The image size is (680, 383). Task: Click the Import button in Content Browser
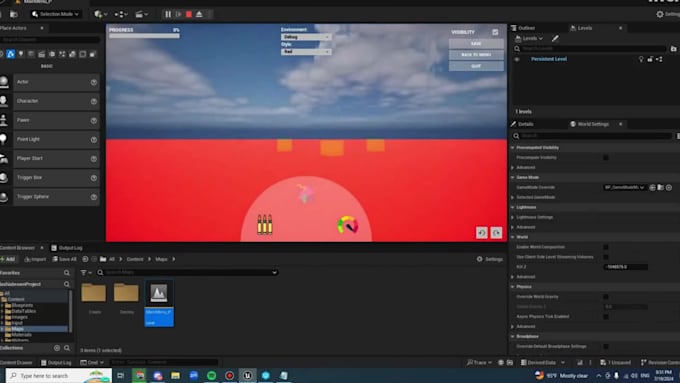pyautogui.click(x=35, y=259)
